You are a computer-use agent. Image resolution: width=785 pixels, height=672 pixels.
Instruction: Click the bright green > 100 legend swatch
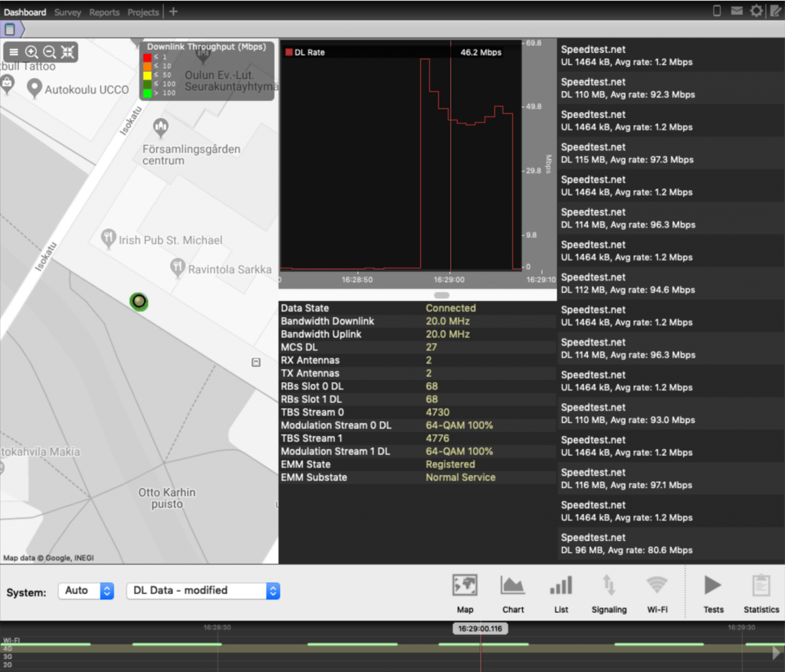147,93
